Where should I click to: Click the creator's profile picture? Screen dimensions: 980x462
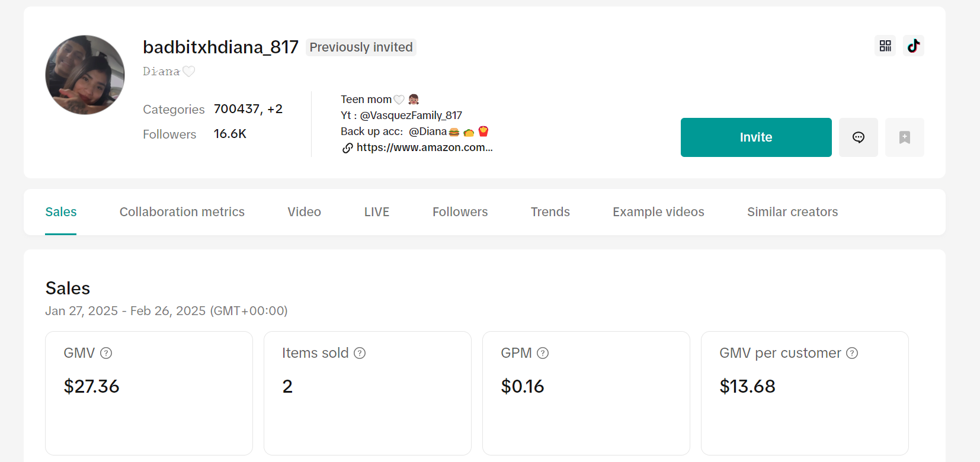pos(85,75)
